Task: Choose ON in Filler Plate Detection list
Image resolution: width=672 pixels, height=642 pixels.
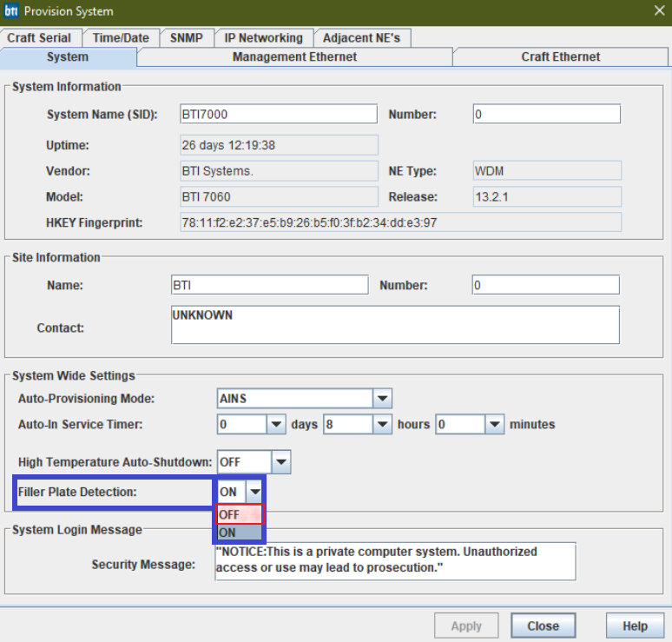Action: click(x=239, y=532)
